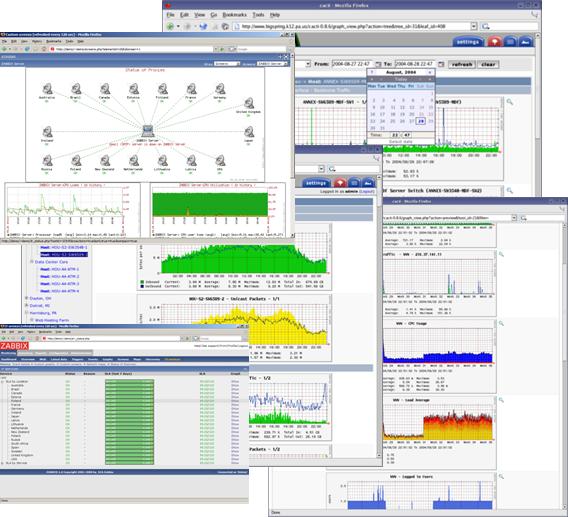Click zoom magnifier beside Logged in Users graph

tap(501, 477)
